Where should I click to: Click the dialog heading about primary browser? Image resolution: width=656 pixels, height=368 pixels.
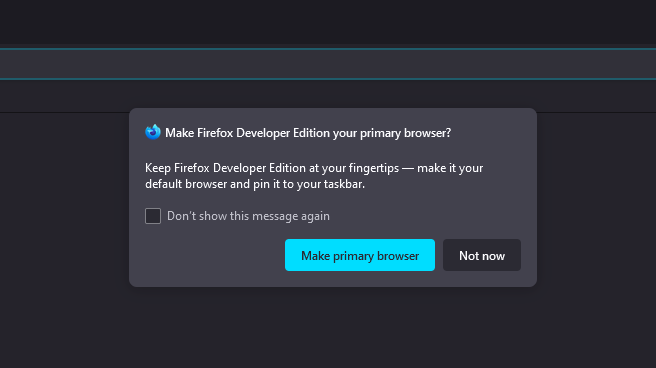[308, 133]
